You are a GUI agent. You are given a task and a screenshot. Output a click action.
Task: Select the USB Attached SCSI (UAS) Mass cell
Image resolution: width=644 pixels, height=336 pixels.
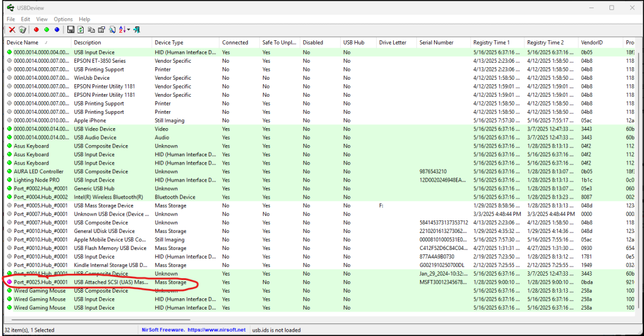pos(111,282)
